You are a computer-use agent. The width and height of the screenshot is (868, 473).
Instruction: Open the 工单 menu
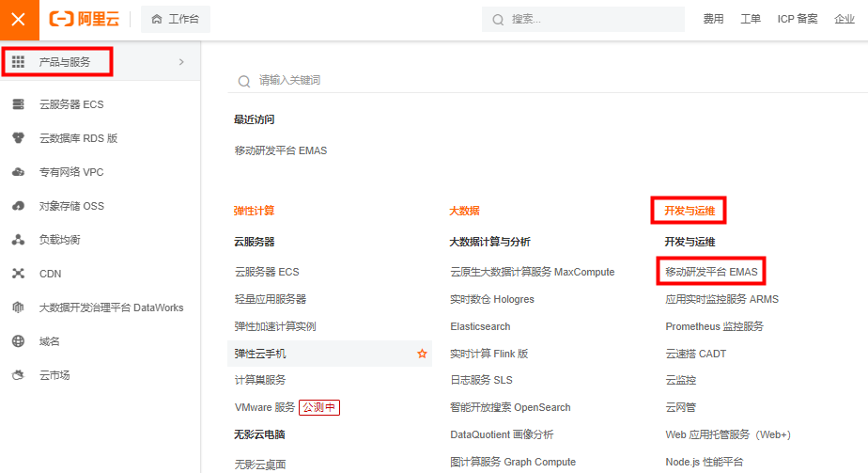pyautogui.click(x=750, y=20)
